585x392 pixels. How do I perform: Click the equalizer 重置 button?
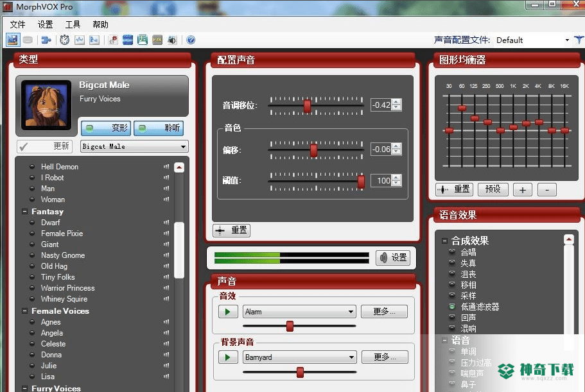tap(454, 189)
